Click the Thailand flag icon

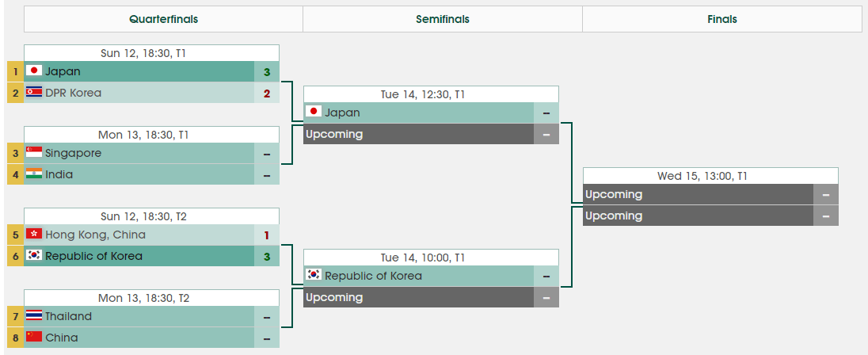(34, 316)
